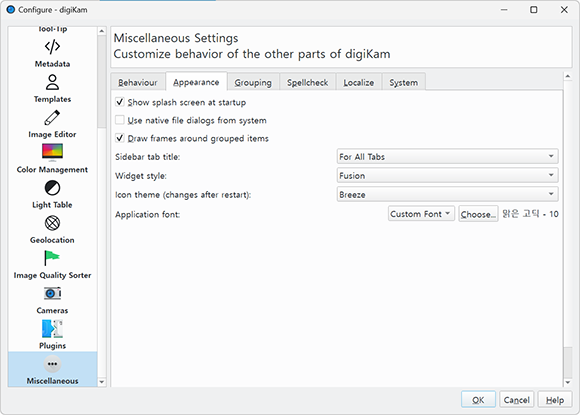Click the Widget style label
Image resolution: width=580 pixels, height=415 pixels.
(141, 176)
